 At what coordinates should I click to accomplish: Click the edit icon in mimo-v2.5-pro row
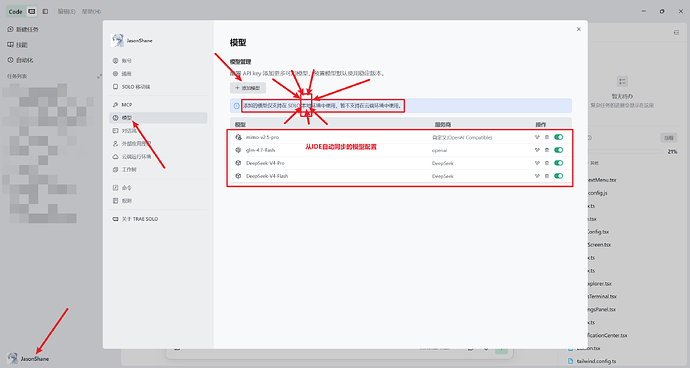pyautogui.click(x=537, y=137)
